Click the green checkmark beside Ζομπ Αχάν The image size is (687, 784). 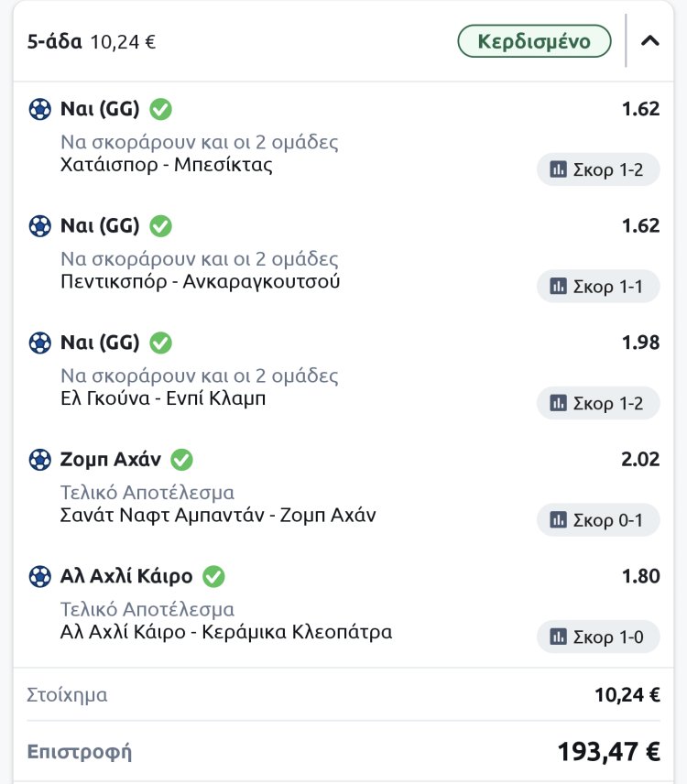pos(182,460)
